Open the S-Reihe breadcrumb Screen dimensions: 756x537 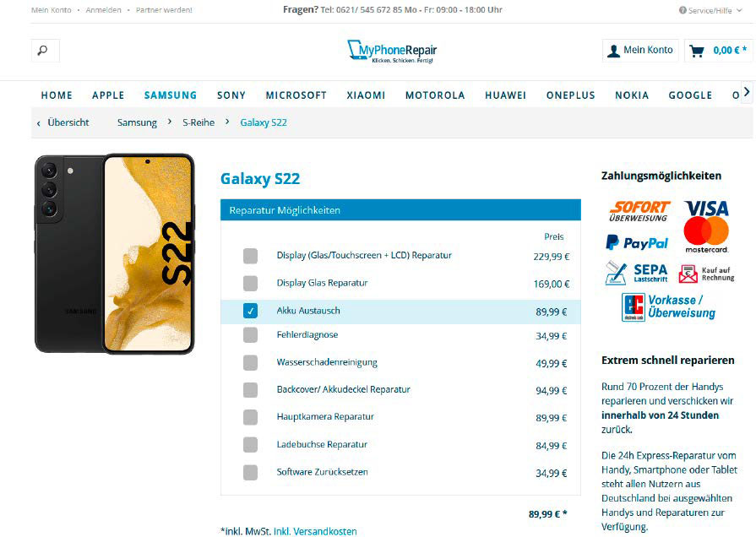click(199, 122)
